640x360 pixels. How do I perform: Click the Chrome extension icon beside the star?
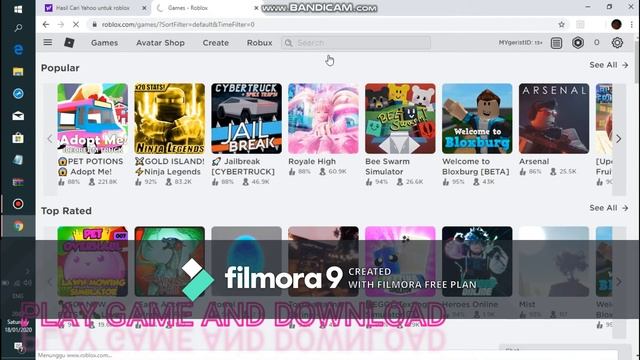tap(580, 24)
